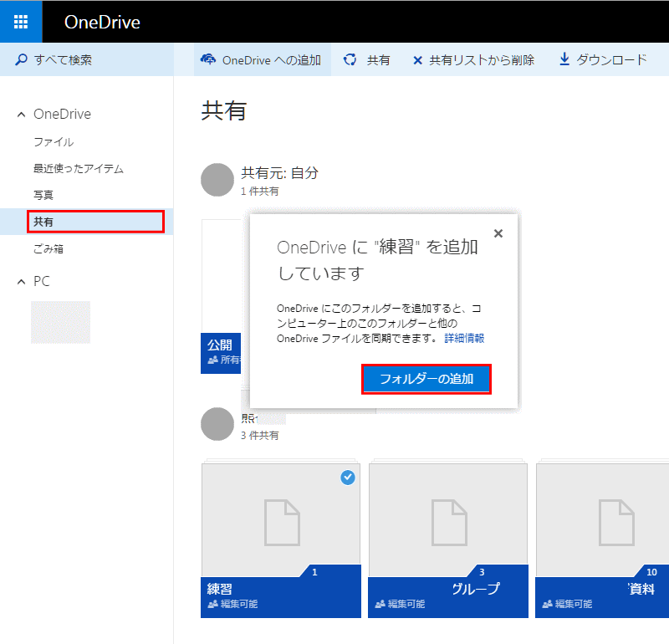The width and height of the screenshot is (669, 644).
Task: Open the グループ folder thumbnail
Action: (x=448, y=521)
